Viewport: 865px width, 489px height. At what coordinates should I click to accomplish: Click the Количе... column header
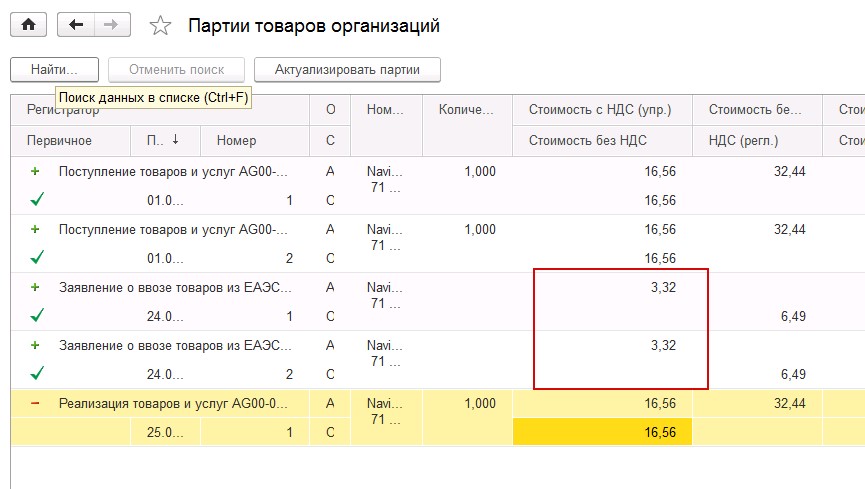pos(467,110)
